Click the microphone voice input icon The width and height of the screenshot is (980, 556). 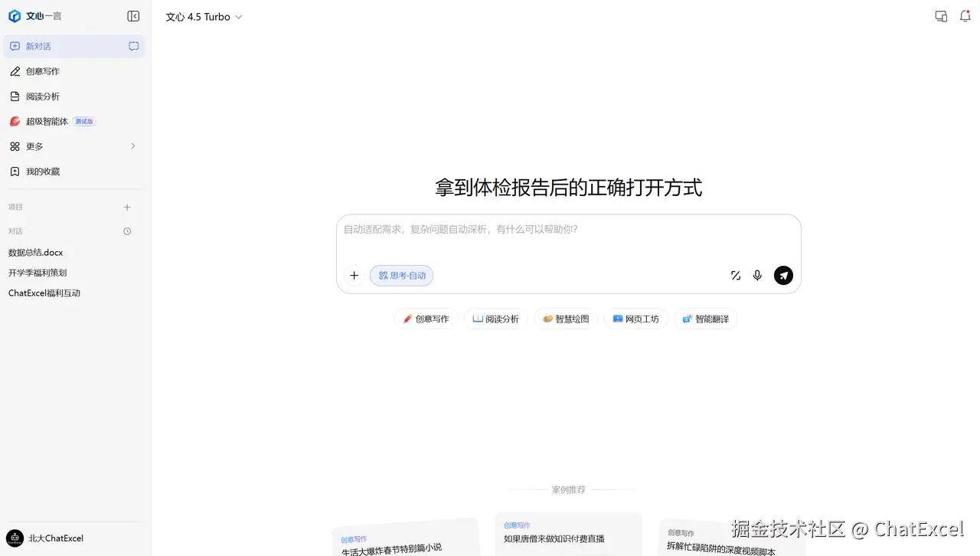click(x=757, y=276)
